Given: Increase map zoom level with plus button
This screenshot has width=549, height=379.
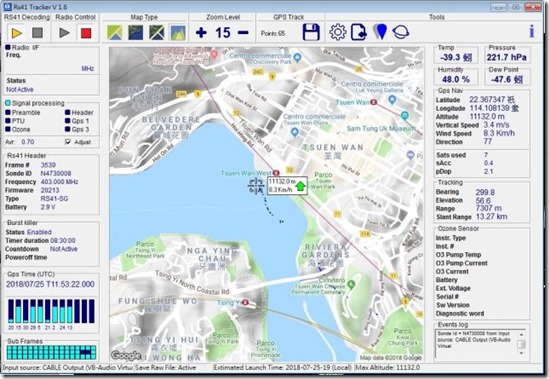Looking at the screenshot, I should (201, 33).
